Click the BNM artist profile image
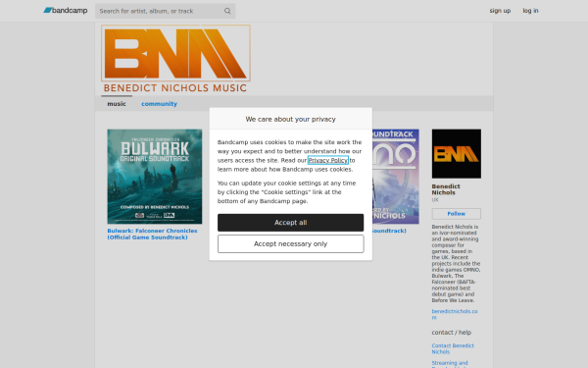The width and height of the screenshot is (588, 368). point(457,154)
